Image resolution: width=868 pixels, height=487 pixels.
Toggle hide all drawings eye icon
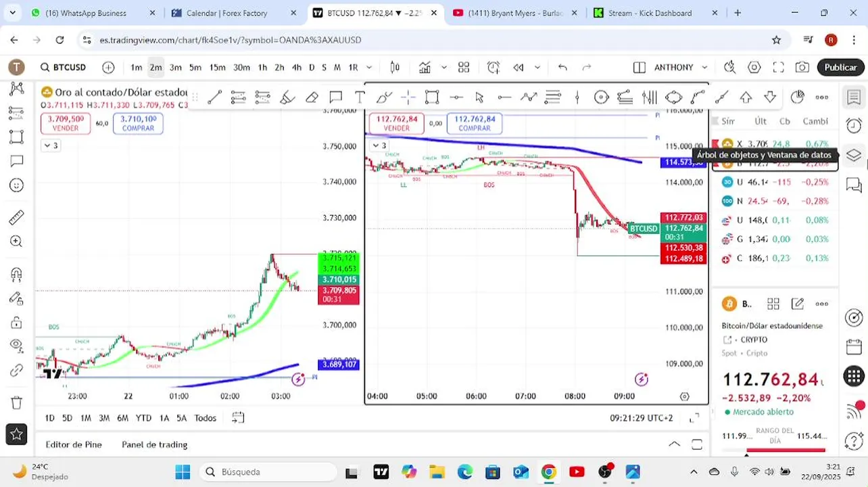[x=17, y=346]
